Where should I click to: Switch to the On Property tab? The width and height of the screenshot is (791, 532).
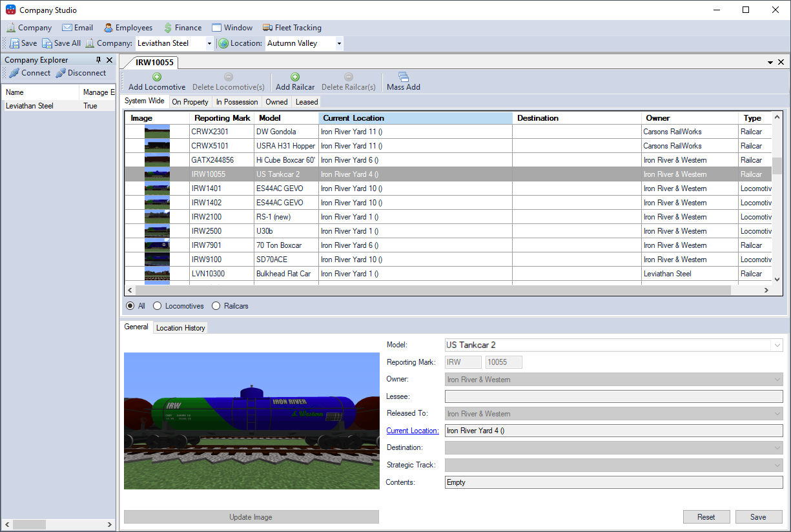(x=190, y=102)
